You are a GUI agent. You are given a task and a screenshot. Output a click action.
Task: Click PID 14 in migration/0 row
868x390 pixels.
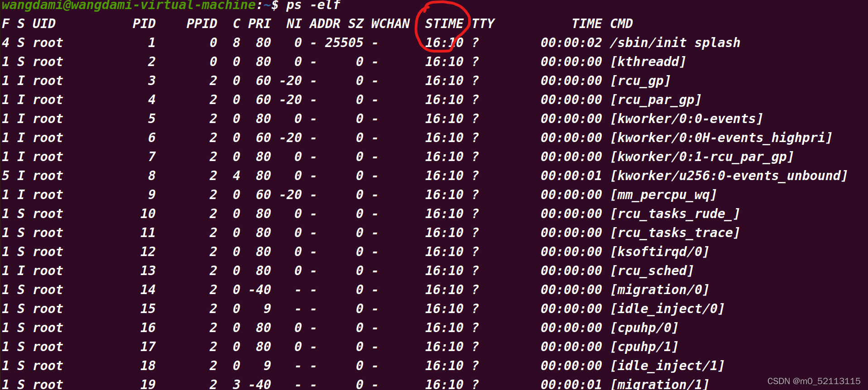(148, 290)
